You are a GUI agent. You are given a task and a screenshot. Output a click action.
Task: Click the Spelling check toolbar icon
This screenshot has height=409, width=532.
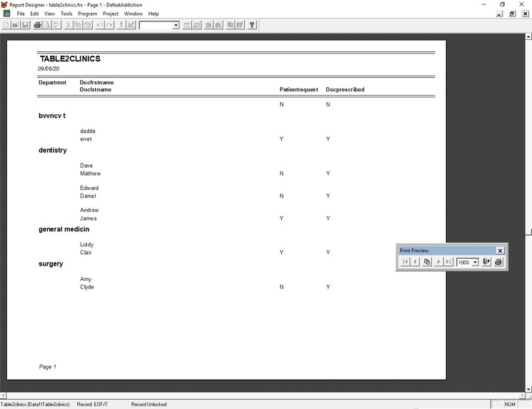click(x=56, y=25)
